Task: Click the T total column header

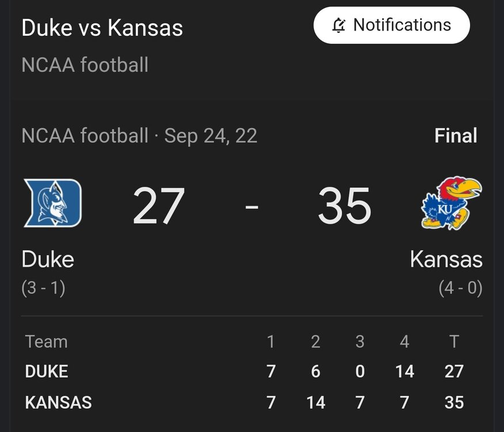Action: coord(454,342)
